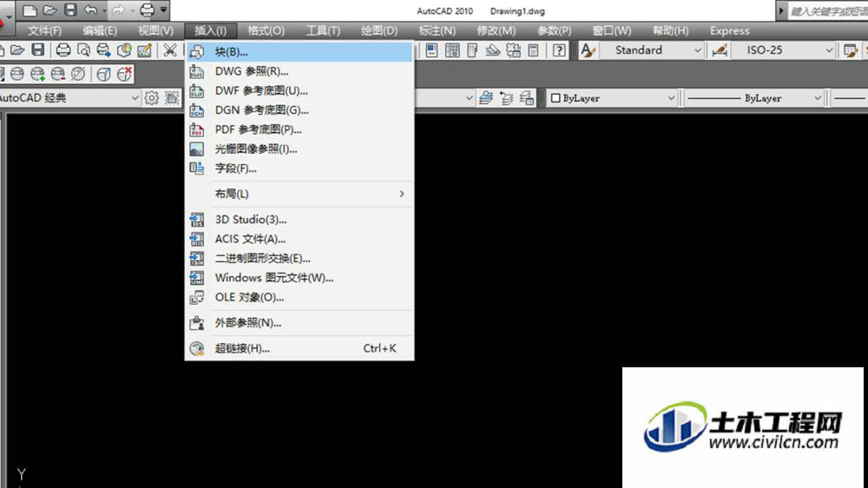This screenshot has width=868, height=488.
Task: Select DWF 参考底图(U)... menu item
Action: coord(299,91)
